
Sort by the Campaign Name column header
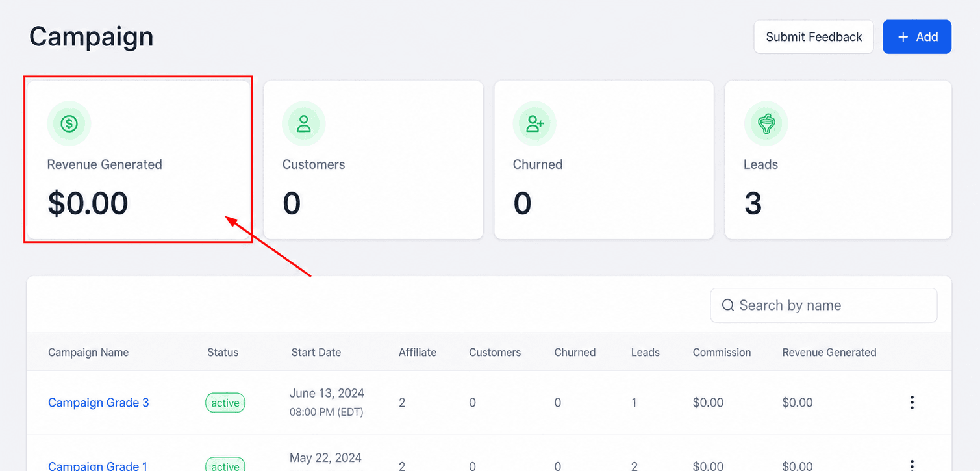(x=88, y=353)
